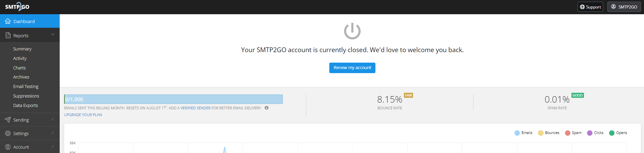Toggle the Bounces series in chart legend
This screenshot has width=644, height=153.
pos(548,133)
